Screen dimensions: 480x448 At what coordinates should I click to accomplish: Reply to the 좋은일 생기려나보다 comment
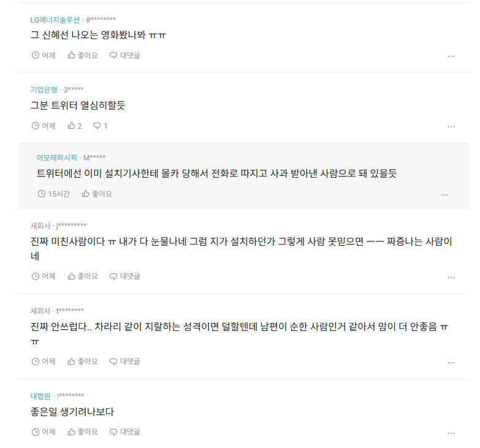coord(125,432)
